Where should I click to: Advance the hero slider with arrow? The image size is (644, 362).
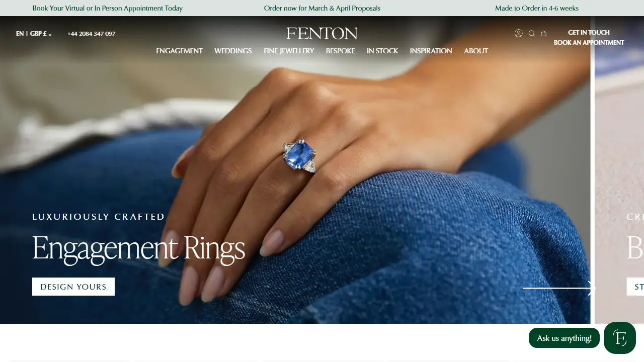(559, 288)
